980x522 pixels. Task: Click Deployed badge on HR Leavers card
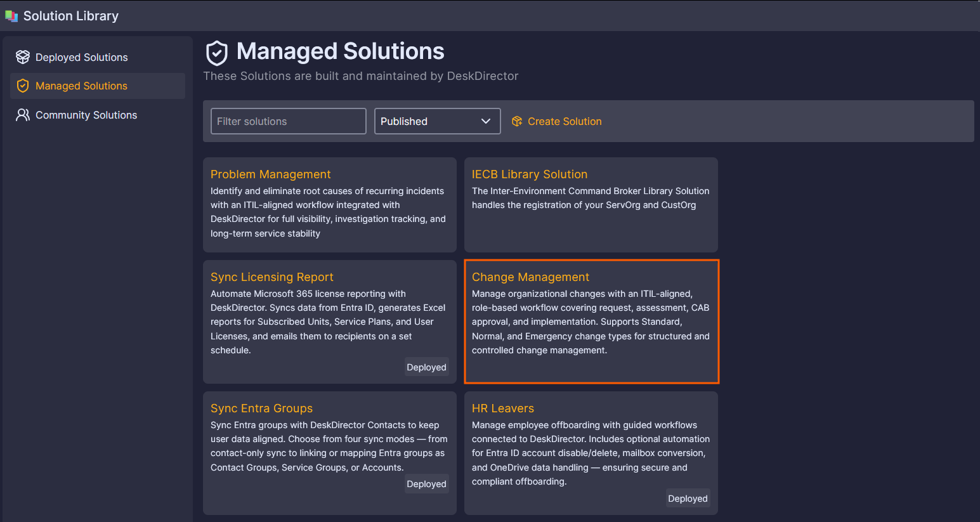[688, 499]
